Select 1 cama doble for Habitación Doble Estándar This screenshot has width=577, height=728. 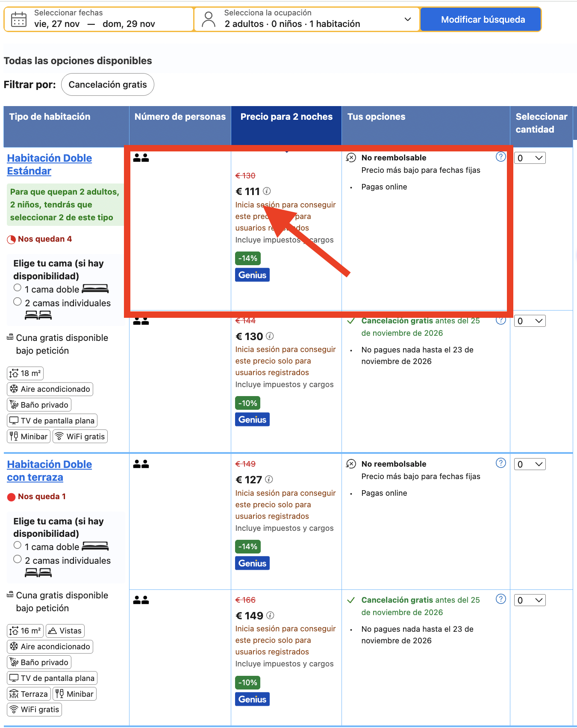coord(18,288)
